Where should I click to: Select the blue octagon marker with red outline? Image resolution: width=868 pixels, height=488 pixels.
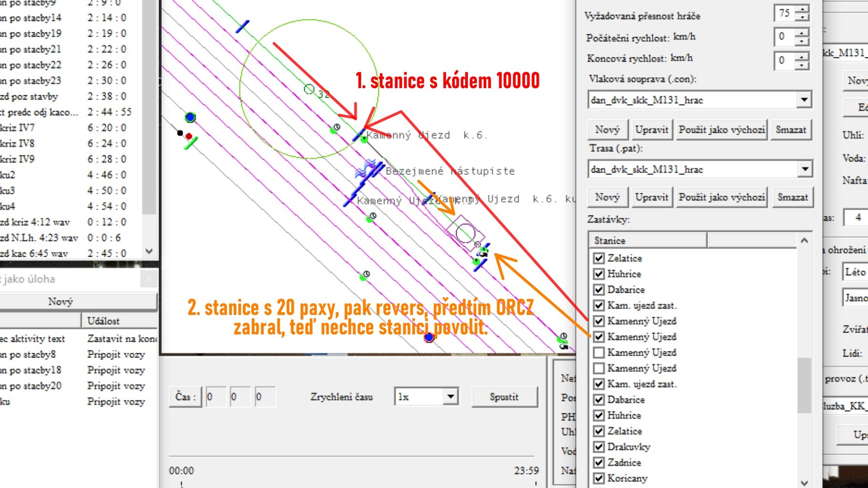(x=429, y=337)
